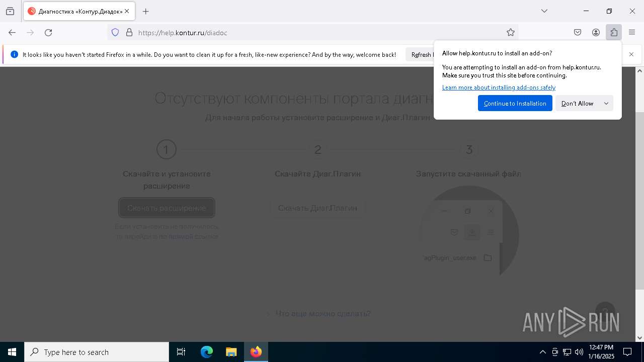Open the taskbar clock showing 12:47 PM
This screenshot has width=644, height=362.
tap(601, 352)
